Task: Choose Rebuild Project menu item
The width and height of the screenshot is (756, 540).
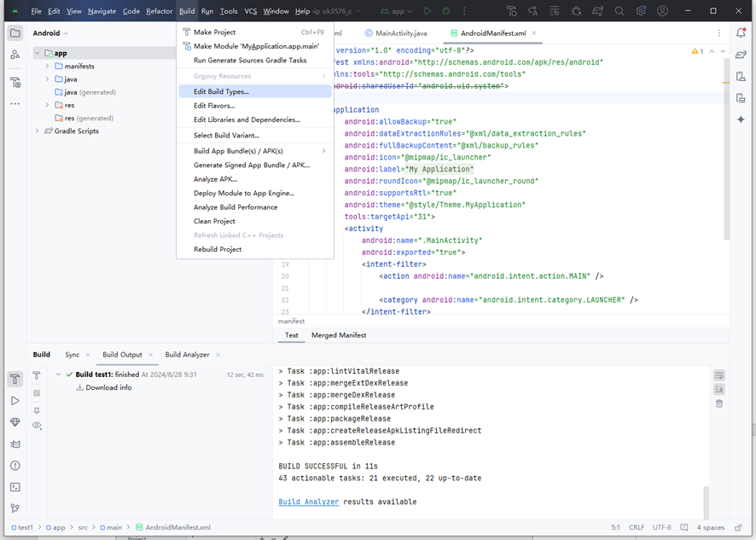Action: (255, 249)
